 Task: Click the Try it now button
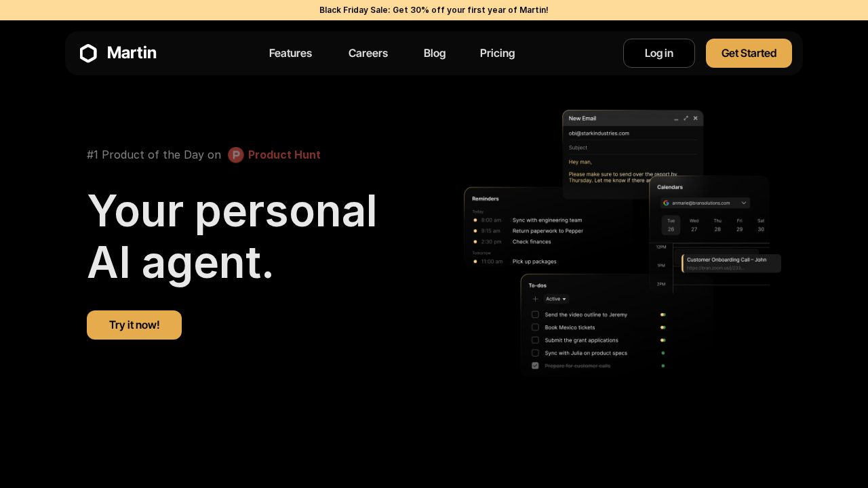pos(134,325)
